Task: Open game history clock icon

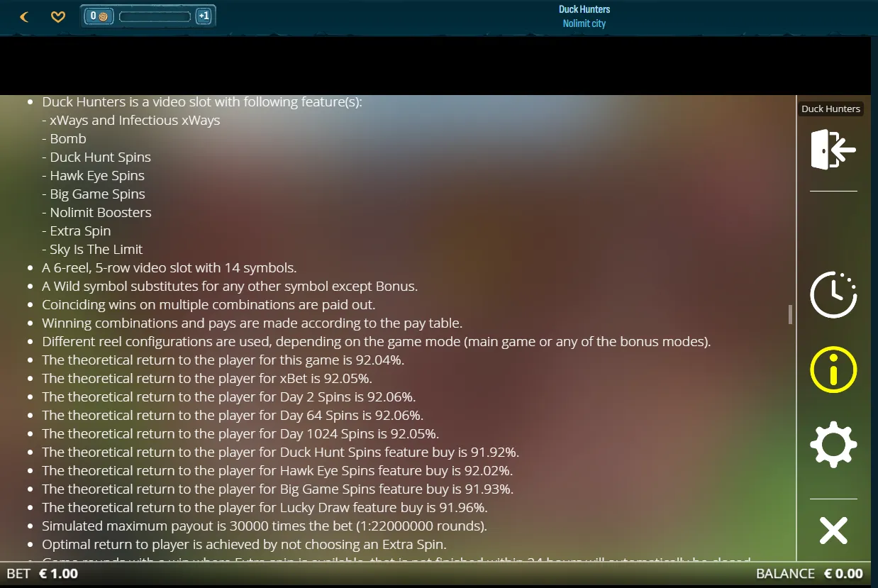Action: (x=833, y=294)
